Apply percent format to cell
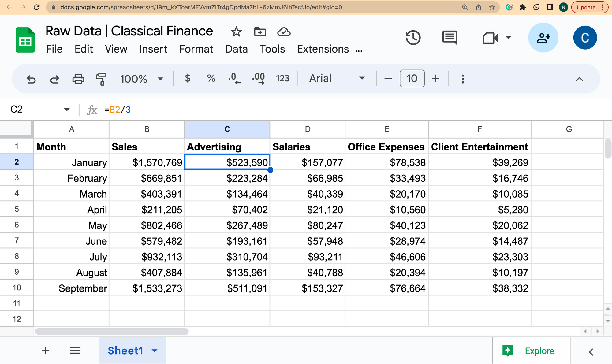This screenshot has height=364, width=612. (x=211, y=79)
